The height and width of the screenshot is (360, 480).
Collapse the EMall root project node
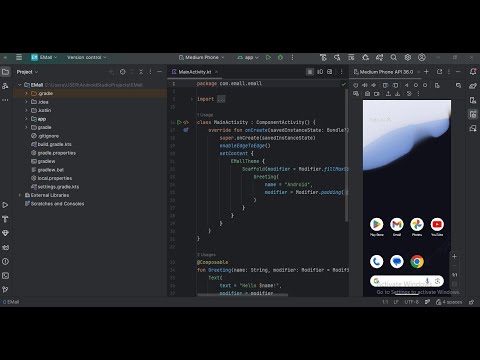tap(20, 85)
